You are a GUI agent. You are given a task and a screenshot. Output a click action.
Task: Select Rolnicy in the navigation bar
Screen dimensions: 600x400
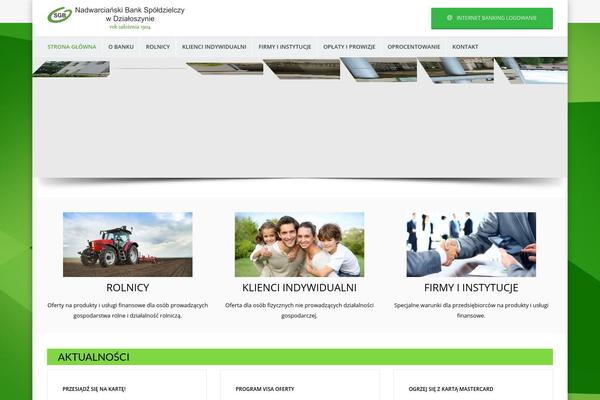158,47
